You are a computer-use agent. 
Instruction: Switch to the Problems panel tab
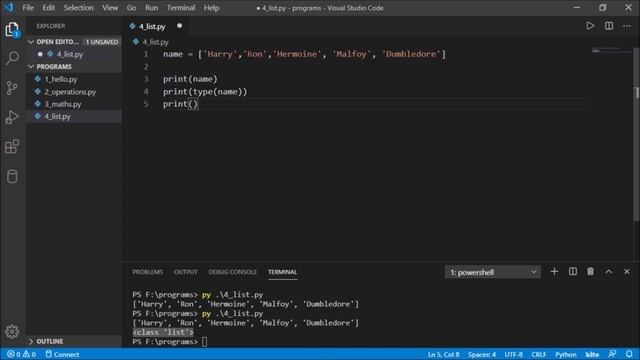[x=147, y=272]
